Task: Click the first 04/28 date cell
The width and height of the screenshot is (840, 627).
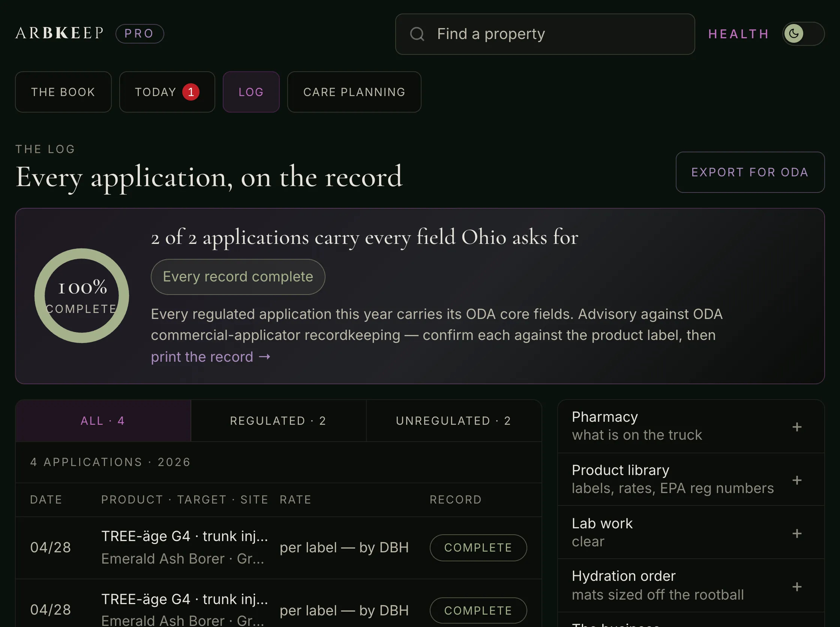Action: (51, 548)
